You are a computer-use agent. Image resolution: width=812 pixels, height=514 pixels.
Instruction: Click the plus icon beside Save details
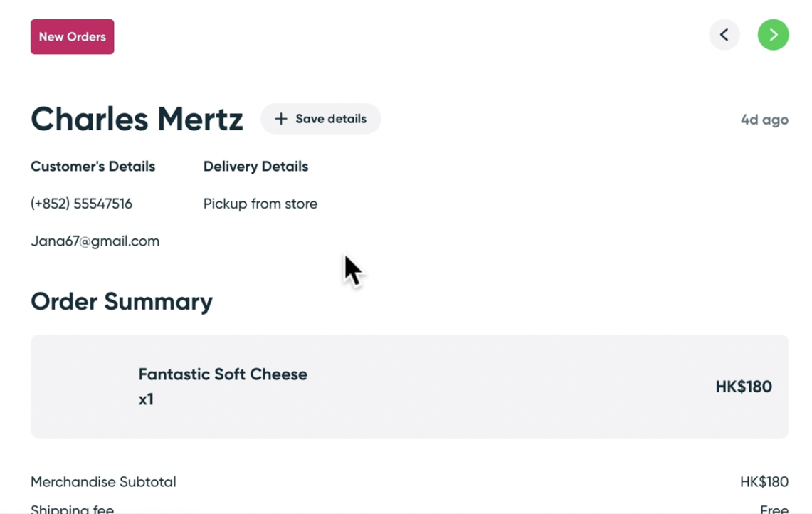tap(281, 119)
